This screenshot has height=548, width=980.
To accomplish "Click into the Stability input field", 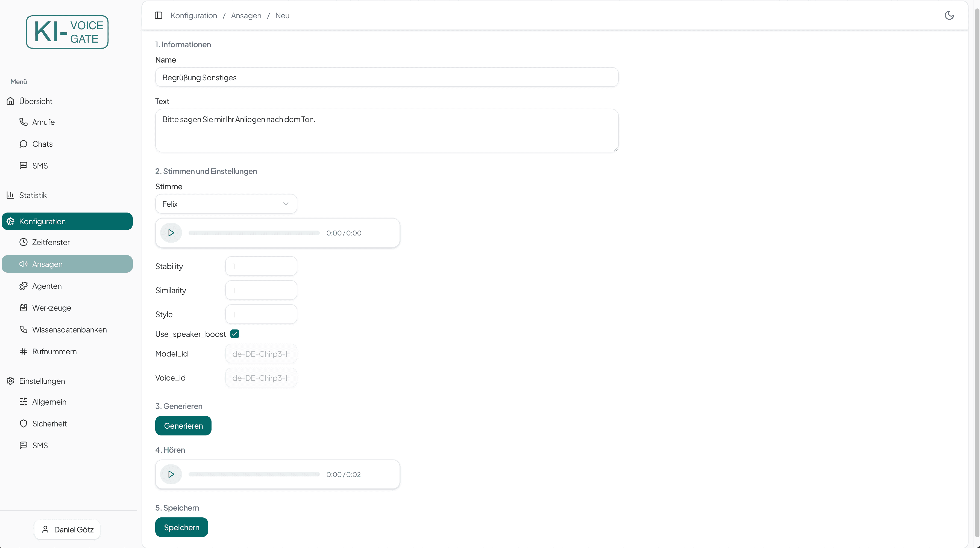I will point(261,266).
